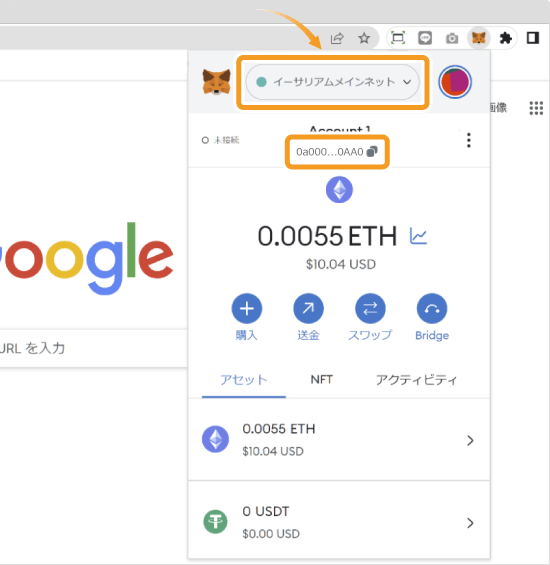Open the puzzle-piece Extensions menu

(x=506, y=38)
